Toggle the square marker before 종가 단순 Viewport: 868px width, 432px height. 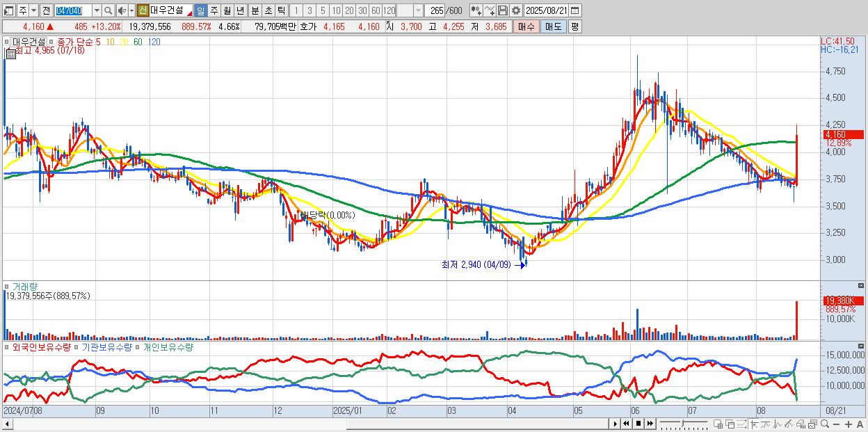51,42
